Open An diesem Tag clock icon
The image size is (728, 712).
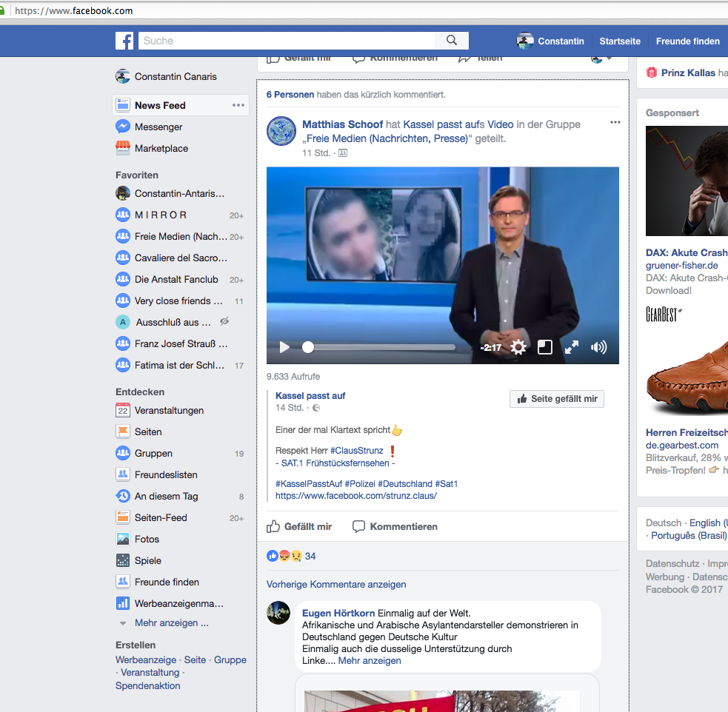click(123, 496)
